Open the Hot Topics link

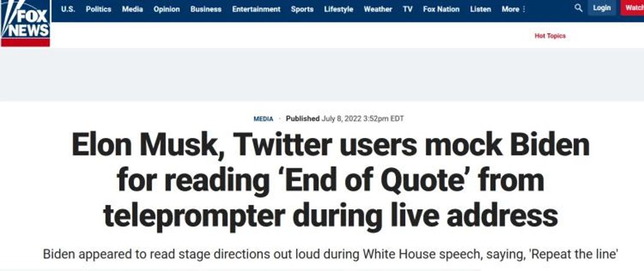(550, 36)
